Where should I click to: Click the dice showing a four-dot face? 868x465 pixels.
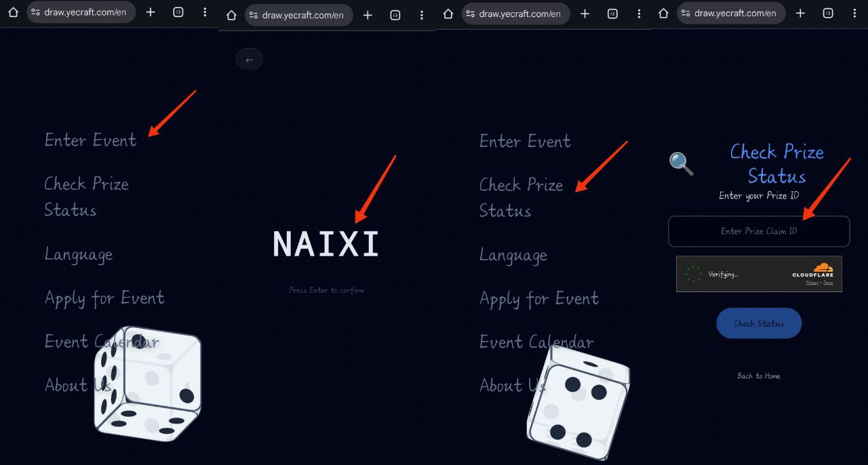click(x=578, y=403)
